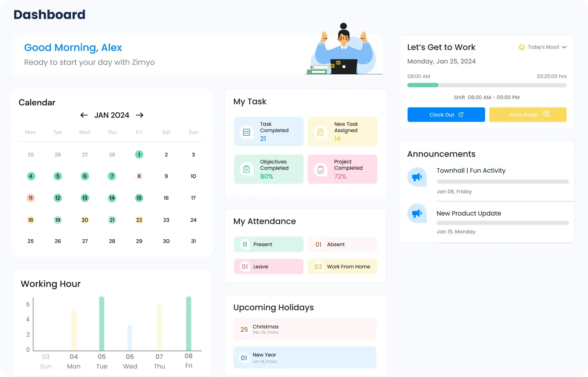Open the Townhall | Fun Activity announcement
588x377 pixels.
pyautogui.click(x=471, y=171)
